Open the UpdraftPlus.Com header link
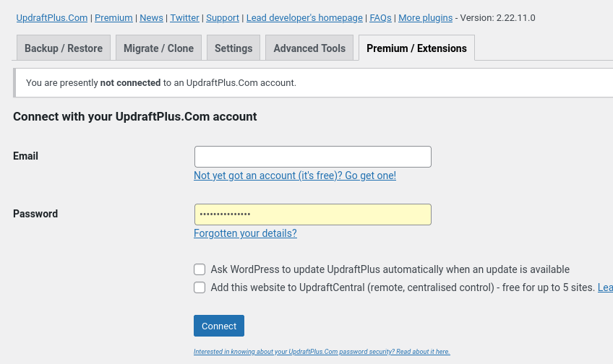Viewport: 613px width, 364px height. 52,17
